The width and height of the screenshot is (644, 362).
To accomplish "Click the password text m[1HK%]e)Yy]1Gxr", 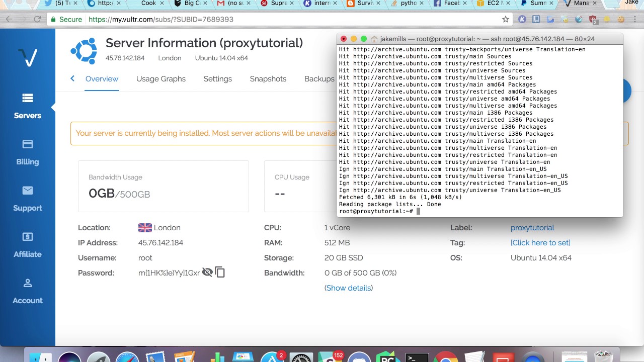I will (x=169, y=273).
